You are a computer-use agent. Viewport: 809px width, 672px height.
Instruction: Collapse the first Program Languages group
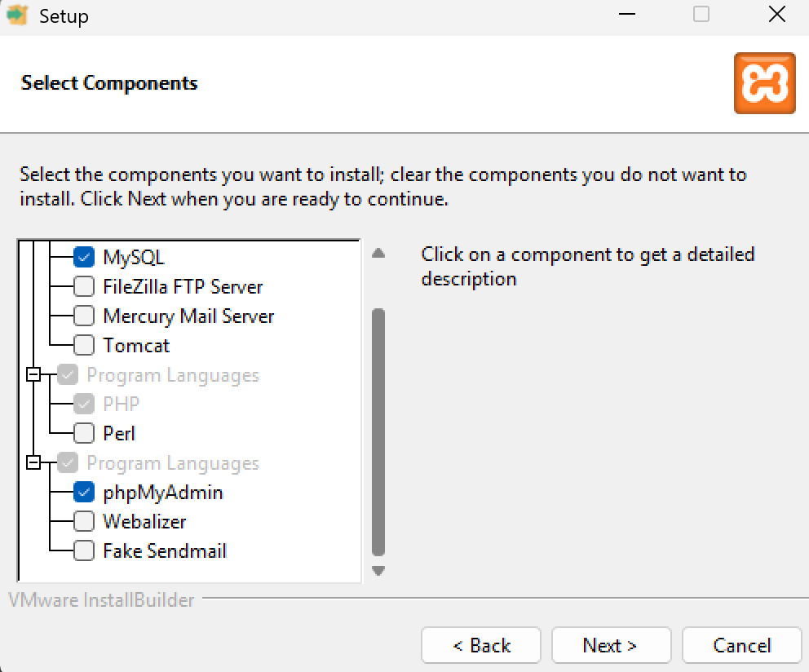pyautogui.click(x=33, y=374)
